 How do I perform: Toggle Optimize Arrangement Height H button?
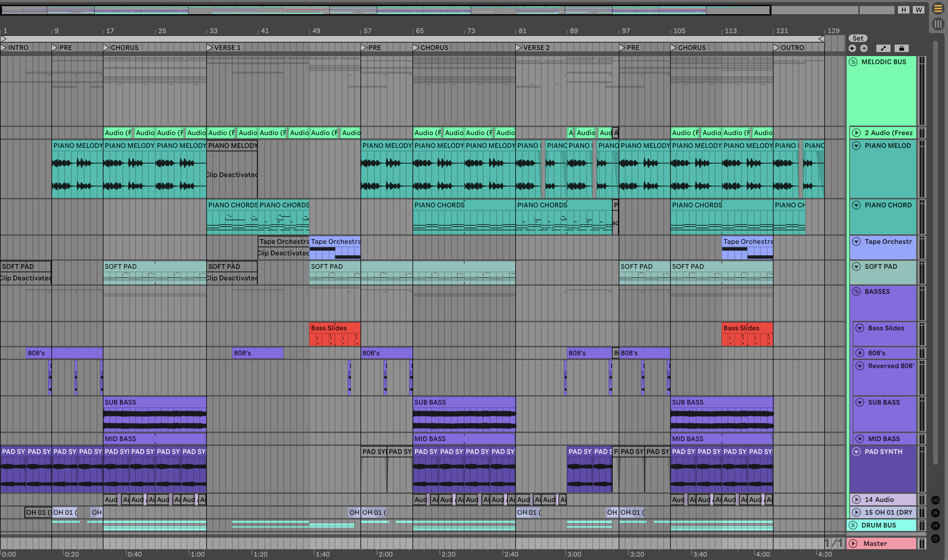[903, 10]
